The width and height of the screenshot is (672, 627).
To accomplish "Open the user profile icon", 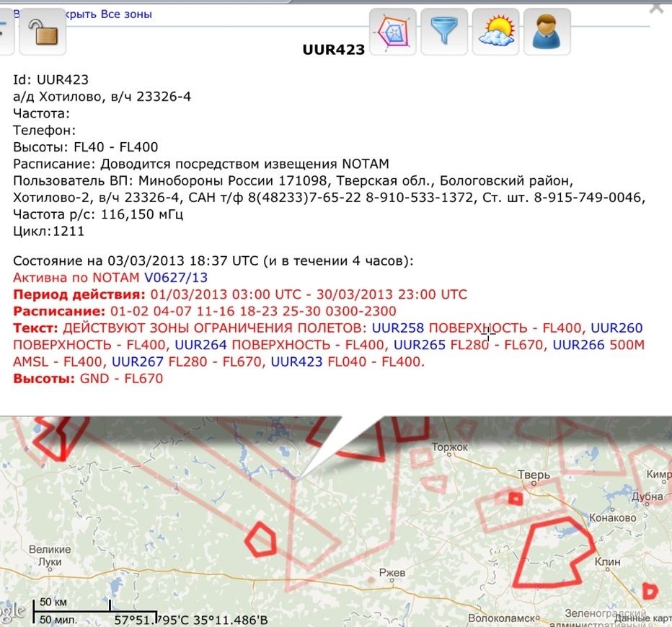I will pos(547,32).
